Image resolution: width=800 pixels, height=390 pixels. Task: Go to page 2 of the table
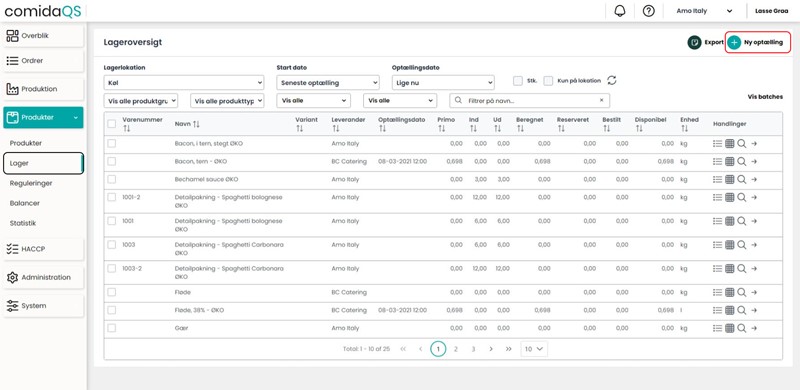click(456, 349)
